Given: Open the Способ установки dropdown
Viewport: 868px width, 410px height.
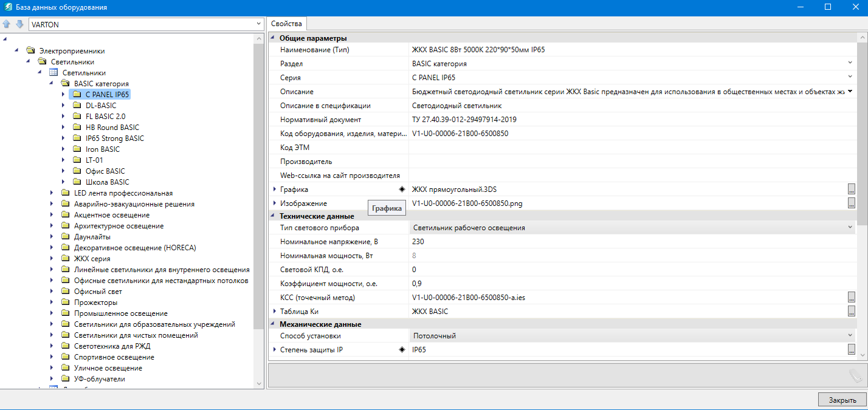Looking at the screenshot, I should [x=850, y=335].
